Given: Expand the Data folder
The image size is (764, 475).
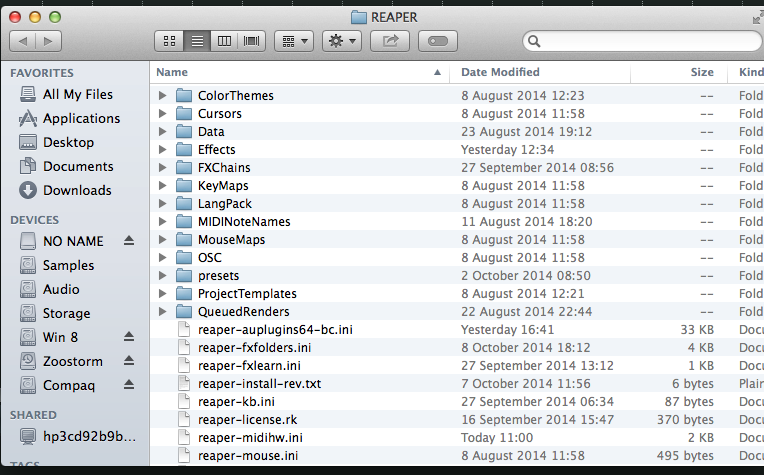Looking at the screenshot, I should coord(163,132).
